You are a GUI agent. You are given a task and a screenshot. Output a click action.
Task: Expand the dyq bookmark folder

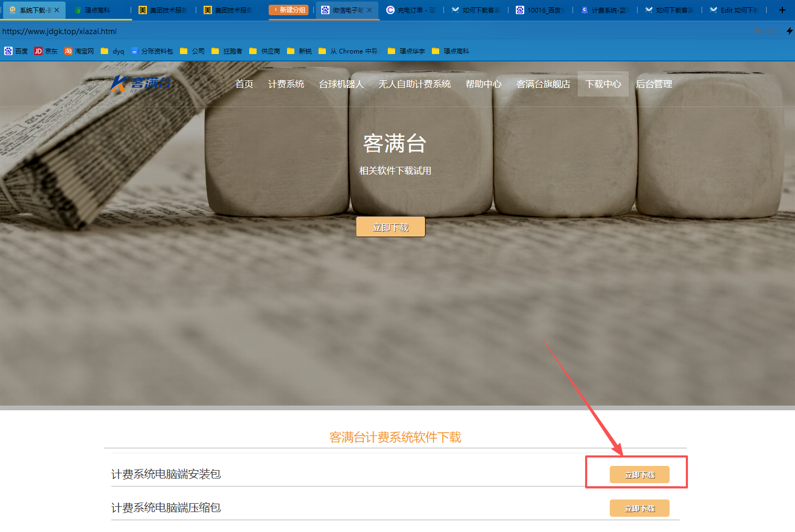[x=112, y=51]
